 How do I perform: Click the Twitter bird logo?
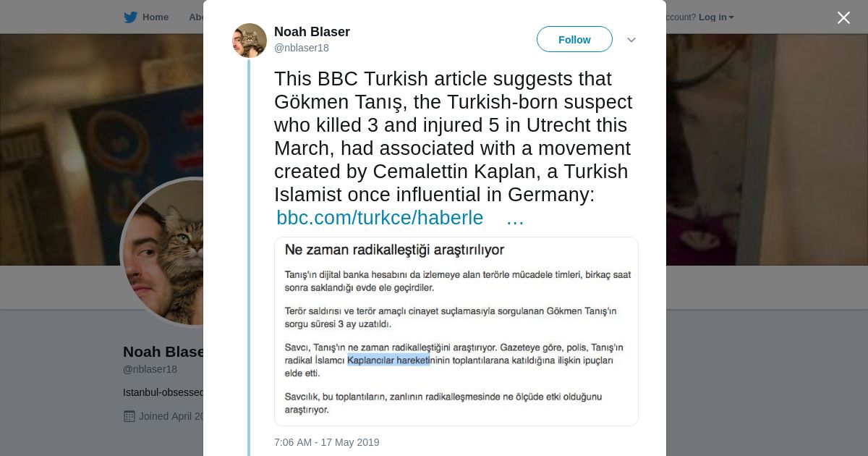tap(130, 17)
